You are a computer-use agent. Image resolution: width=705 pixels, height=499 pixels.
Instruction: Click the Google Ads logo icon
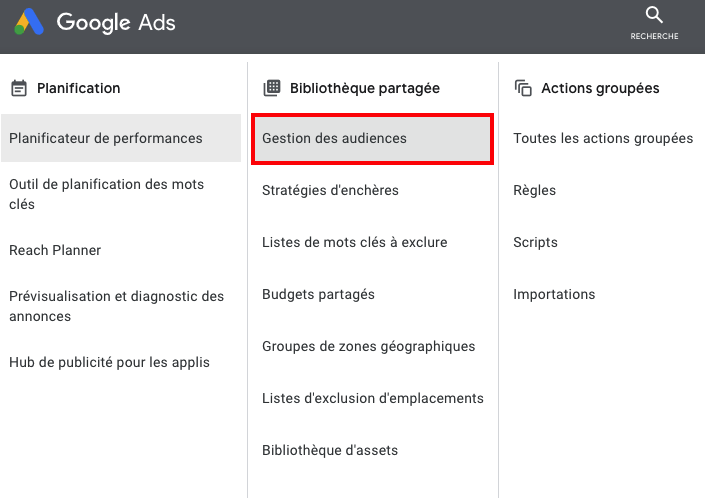[28, 22]
